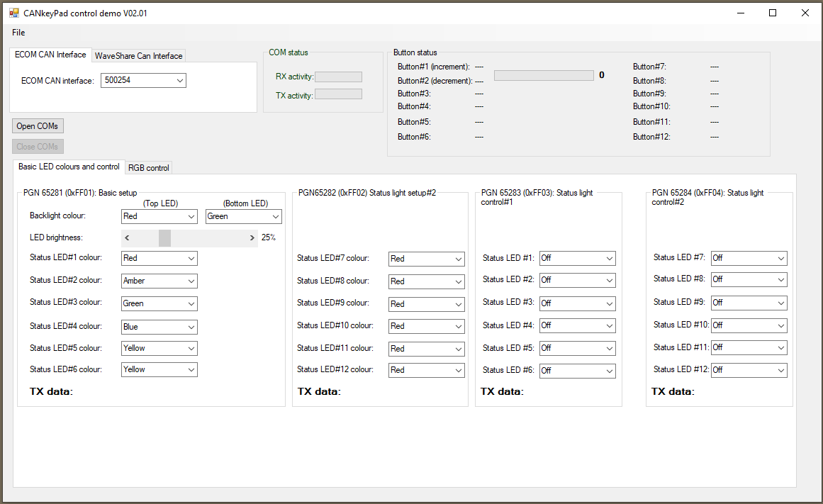Click the RX activity indicator box
The height and width of the screenshot is (504, 823).
[x=339, y=77]
